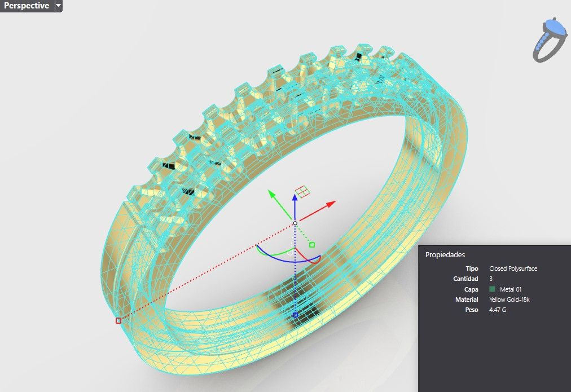Screen dimensions: 571x392
Task: Open the Perspective viewport dropdown arrow
Action: [57, 6]
